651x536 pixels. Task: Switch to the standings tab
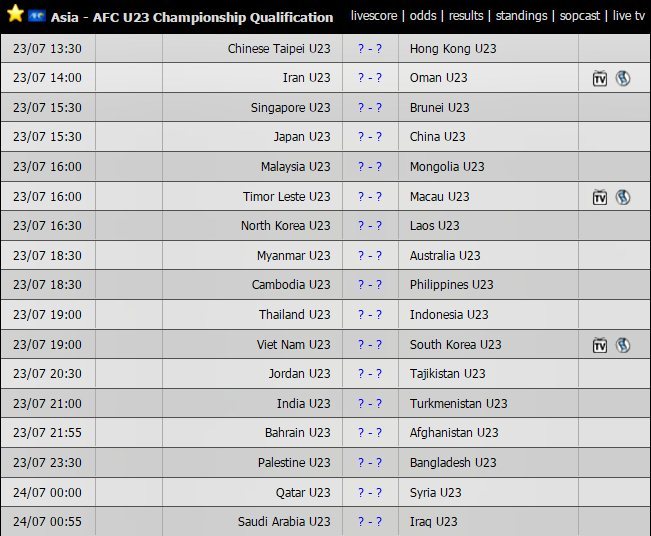(x=522, y=16)
